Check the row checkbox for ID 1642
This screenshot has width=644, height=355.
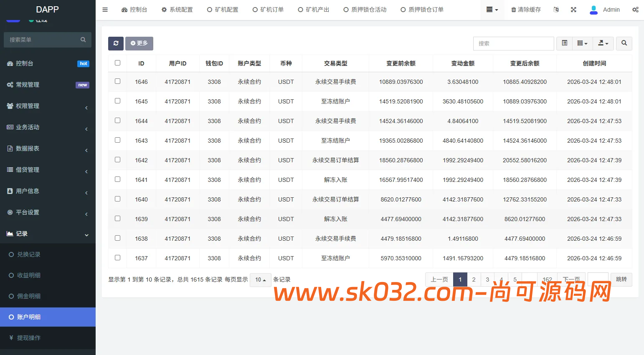(x=117, y=160)
